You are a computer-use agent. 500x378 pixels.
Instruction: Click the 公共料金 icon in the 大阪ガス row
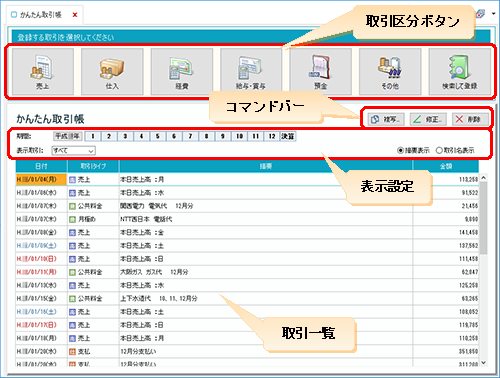pyautogui.click(x=72, y=272)
